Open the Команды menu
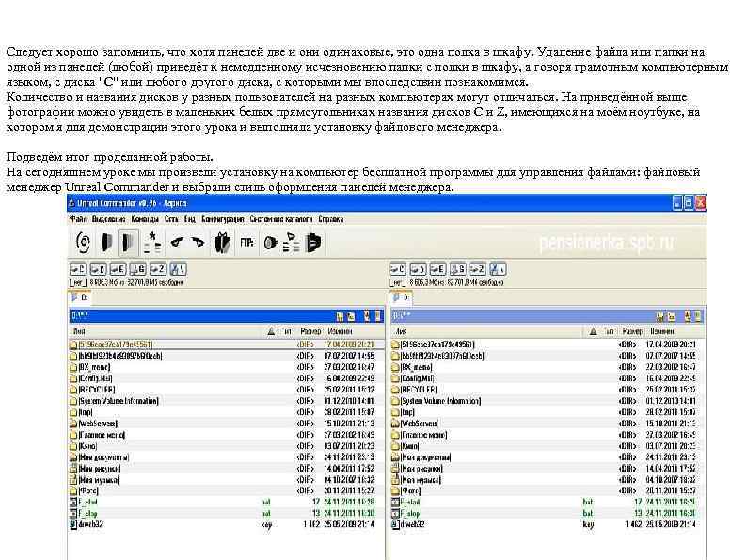 click(x=145, y=219)
